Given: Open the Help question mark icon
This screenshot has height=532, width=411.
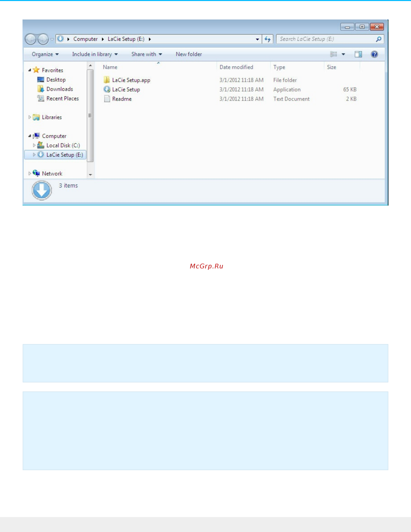Looking at the screenshot, I should pyautogui.click(x=375, y=54).
